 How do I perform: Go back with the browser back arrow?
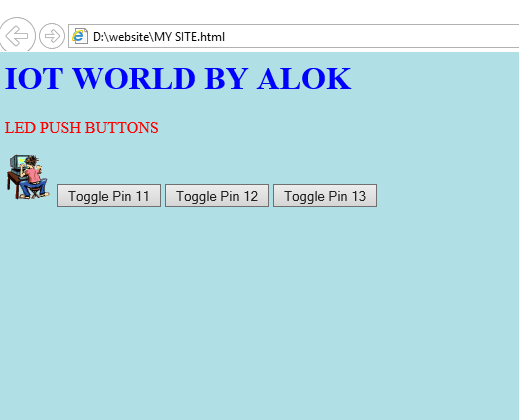pyautogui.click(x=17, y=35)
